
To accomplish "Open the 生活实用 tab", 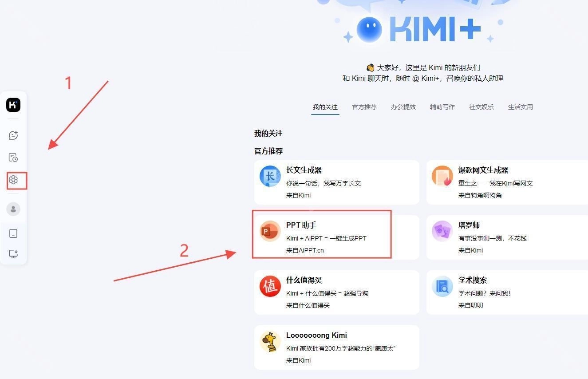I will [521, 107].
